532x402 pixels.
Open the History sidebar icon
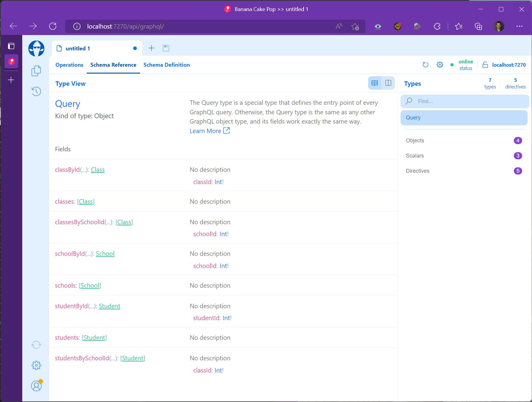[x=36, y=91]
